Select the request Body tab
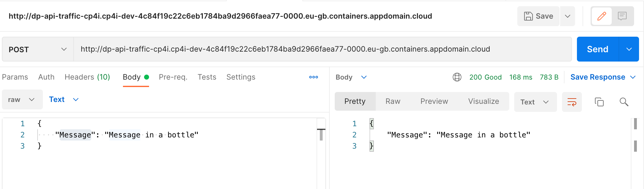This screenshot has height=189, width=644. 136,77
